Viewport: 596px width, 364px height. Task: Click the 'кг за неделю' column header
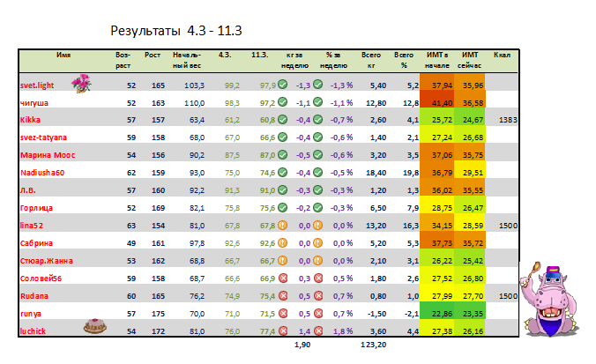(x=294, y=60)
